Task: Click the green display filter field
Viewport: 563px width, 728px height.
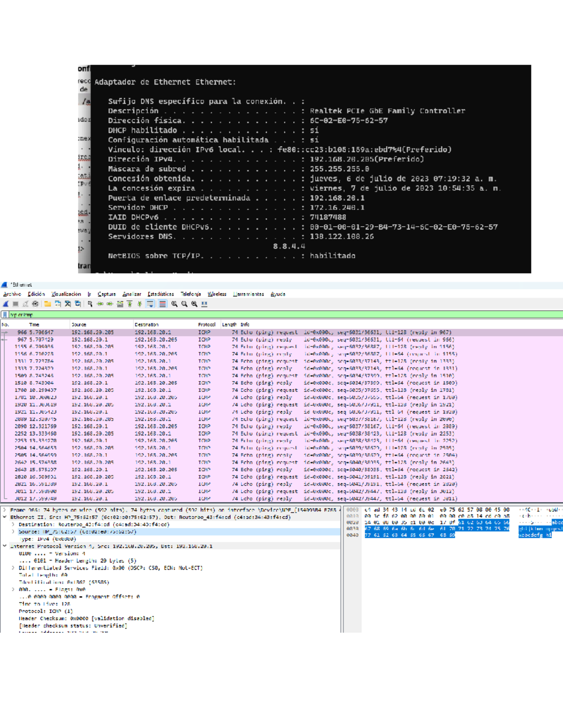Action: (281, 315)
